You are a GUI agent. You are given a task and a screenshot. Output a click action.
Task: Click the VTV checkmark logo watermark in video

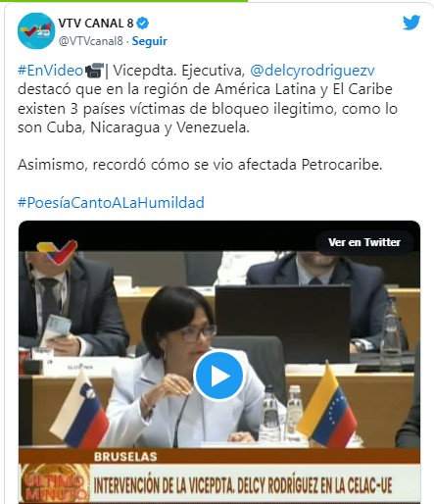(58, 251)
